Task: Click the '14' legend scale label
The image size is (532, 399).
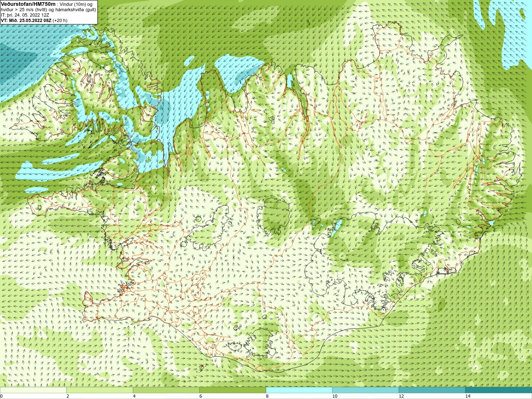Action: tap(468, 396)
